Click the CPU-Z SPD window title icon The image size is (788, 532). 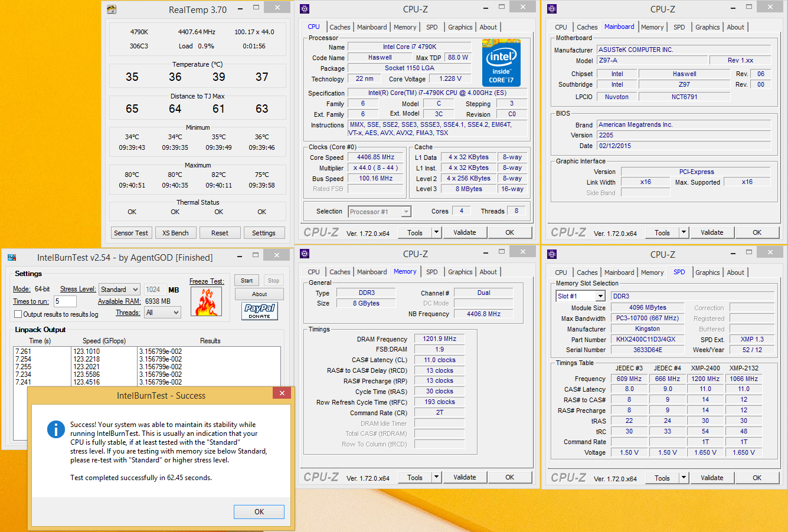pos(552,254)
